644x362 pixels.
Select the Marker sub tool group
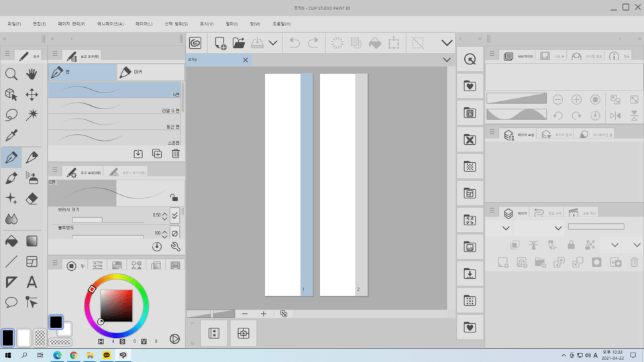(150, 72)
